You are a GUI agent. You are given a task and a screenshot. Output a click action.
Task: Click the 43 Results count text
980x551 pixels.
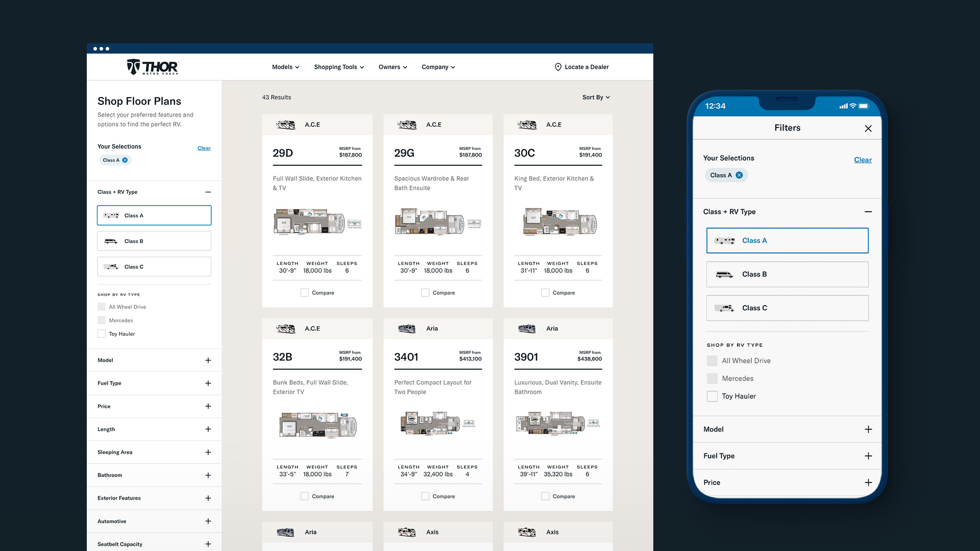pyautogui.click(x=277, y=97)
